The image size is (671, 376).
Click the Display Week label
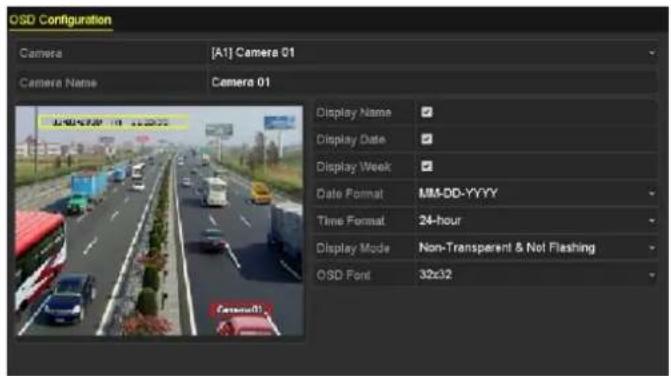pos(353,167)
